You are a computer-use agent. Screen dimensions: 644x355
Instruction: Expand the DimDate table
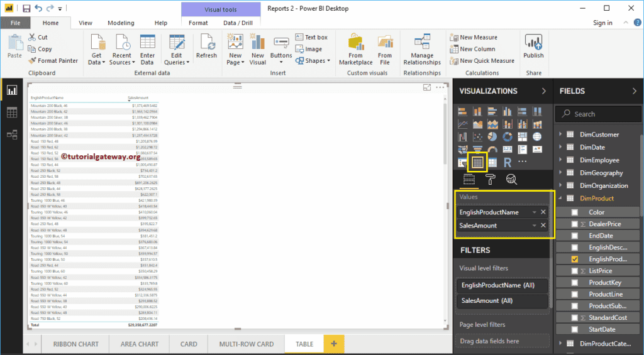pyautogui.click(x=560, y=147)
